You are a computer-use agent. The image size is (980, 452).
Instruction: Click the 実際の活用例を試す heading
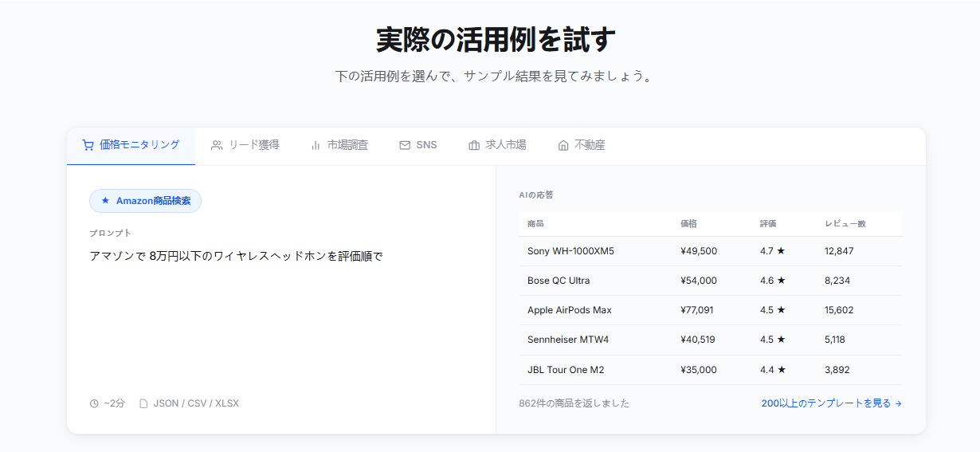tap(496, 39)
